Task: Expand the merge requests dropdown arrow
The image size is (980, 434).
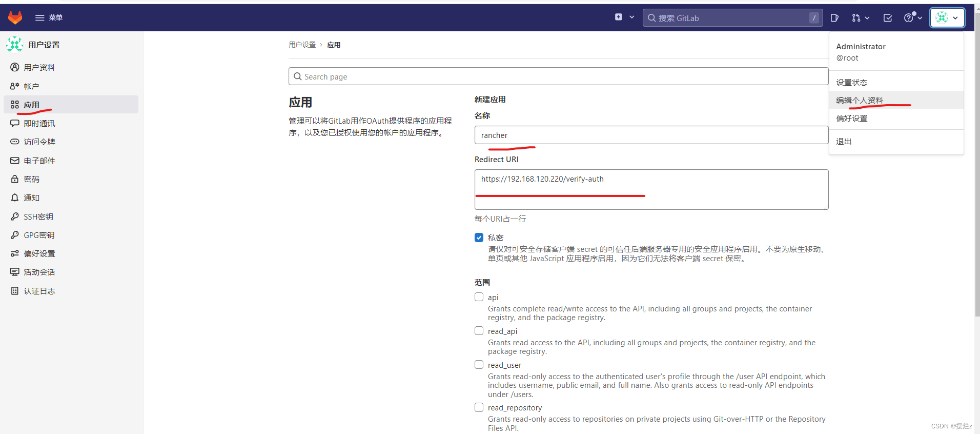Action: 867,18
